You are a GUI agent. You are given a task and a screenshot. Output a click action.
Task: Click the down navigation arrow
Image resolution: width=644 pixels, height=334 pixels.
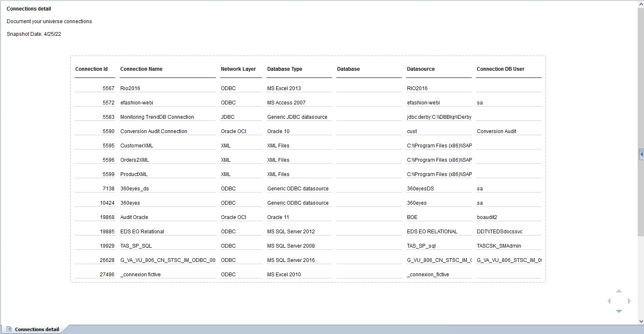pos(619,311)
